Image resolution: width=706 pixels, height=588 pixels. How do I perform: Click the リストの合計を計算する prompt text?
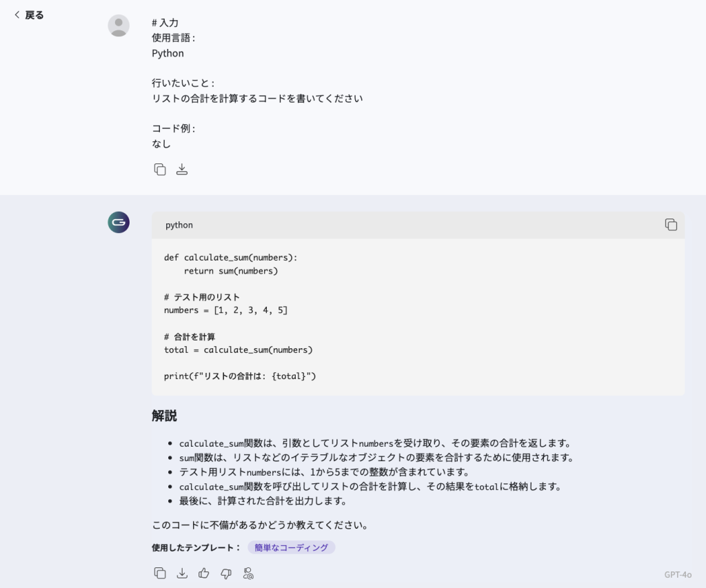click(257, 99)
